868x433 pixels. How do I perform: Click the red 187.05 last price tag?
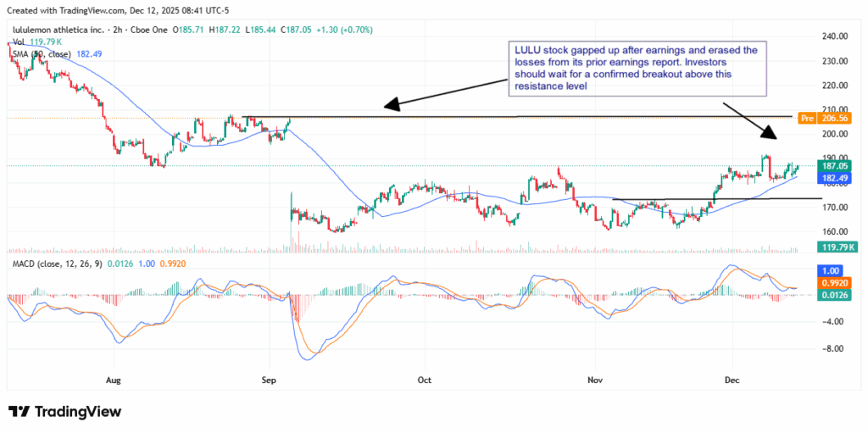[836, 167]
